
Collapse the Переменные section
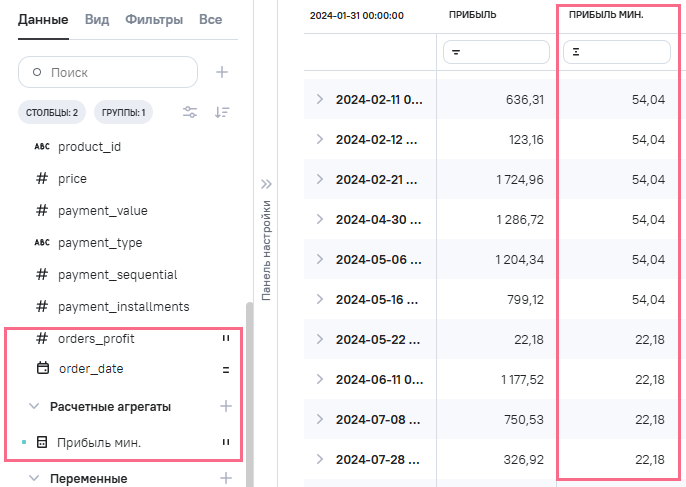(x=34, y=479)
